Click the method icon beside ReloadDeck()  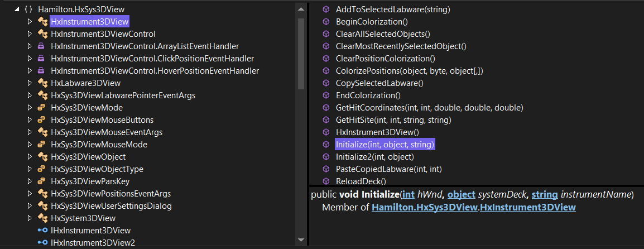tap(326, 181)
